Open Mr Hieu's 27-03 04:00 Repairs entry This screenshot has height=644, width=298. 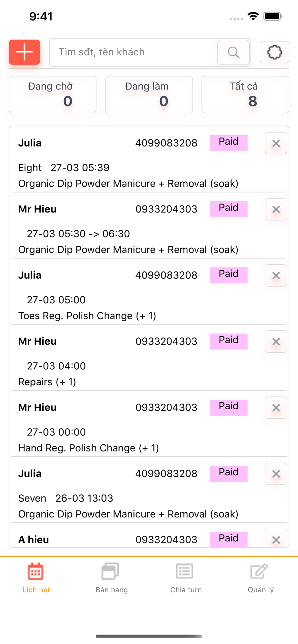pyautogui.click(x=97, y=365)
